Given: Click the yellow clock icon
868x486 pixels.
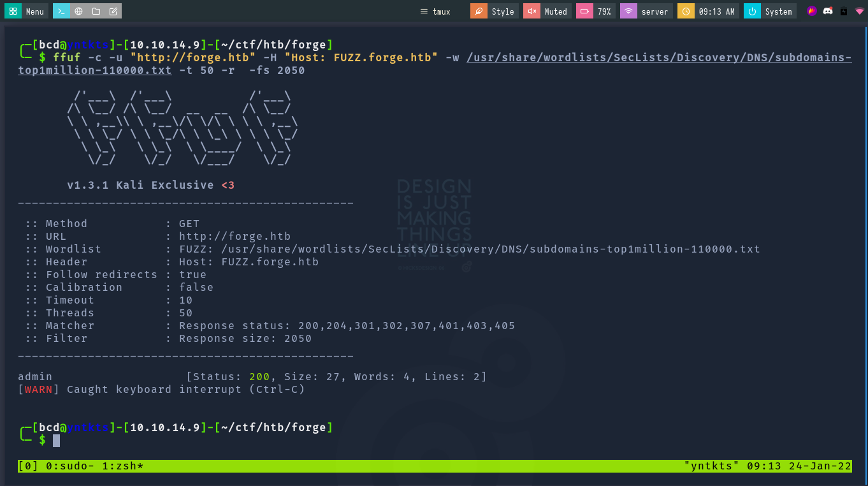Looking at the screenshot, I should pyautogui.click(x=686, y=11).
